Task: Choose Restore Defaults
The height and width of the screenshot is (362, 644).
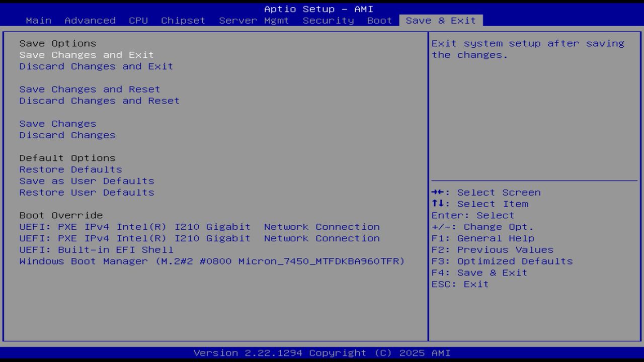Action: point(70,169)
